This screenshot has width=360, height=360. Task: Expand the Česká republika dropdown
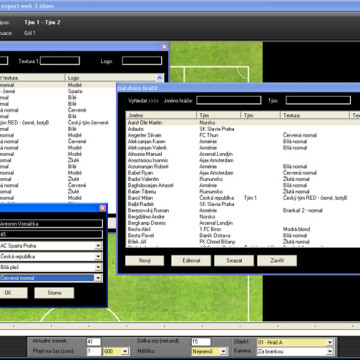click(x=98, y=257)
